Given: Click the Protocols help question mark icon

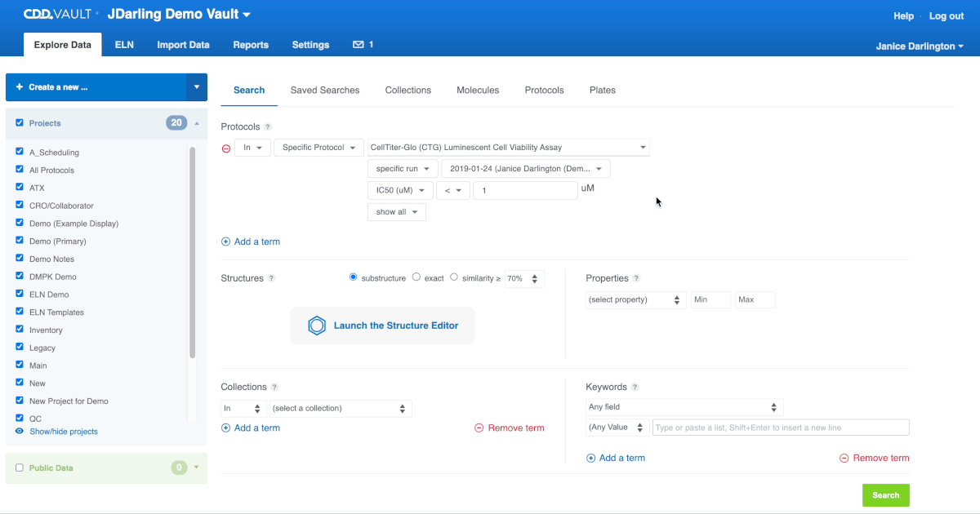Looking at the screenshot, I should [x=268, y=127].
